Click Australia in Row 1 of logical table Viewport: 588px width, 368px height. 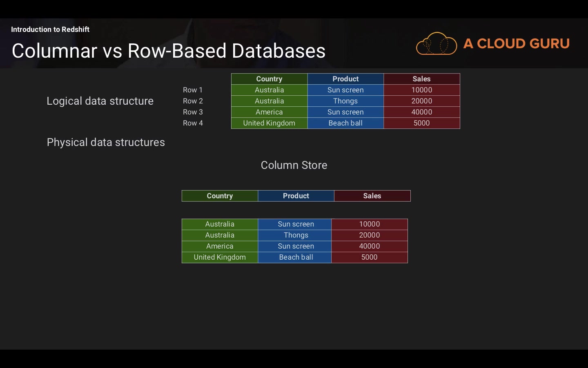pos(269,90)
